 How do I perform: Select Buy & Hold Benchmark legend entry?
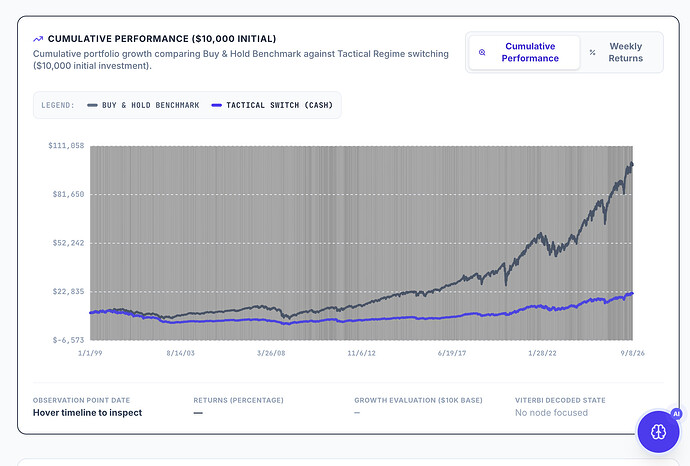click(x=143, y=105)
